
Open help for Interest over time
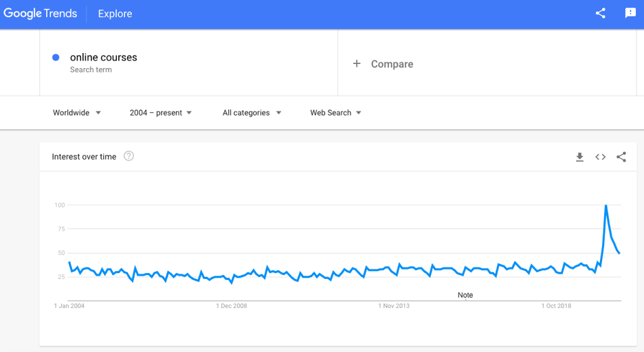tap(129, 156)
